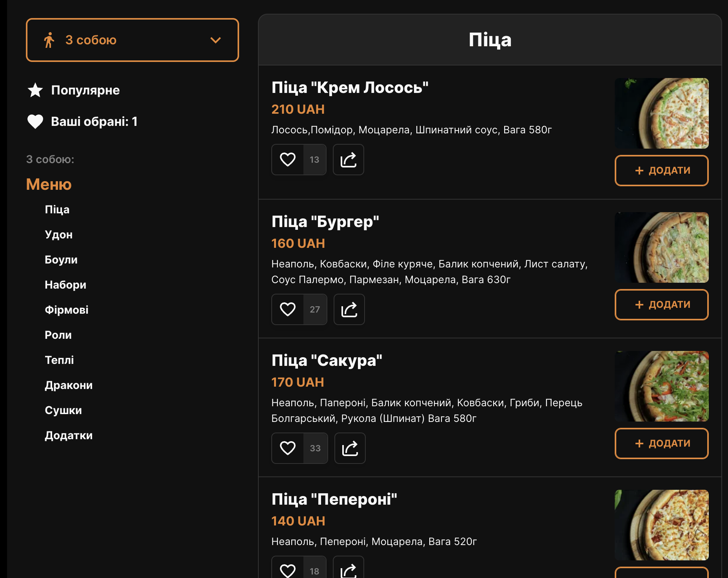Like the Піца "Крем Лосось" heart icon
The height and width of the screenshot is (578, 728).
tap(287, 160)
